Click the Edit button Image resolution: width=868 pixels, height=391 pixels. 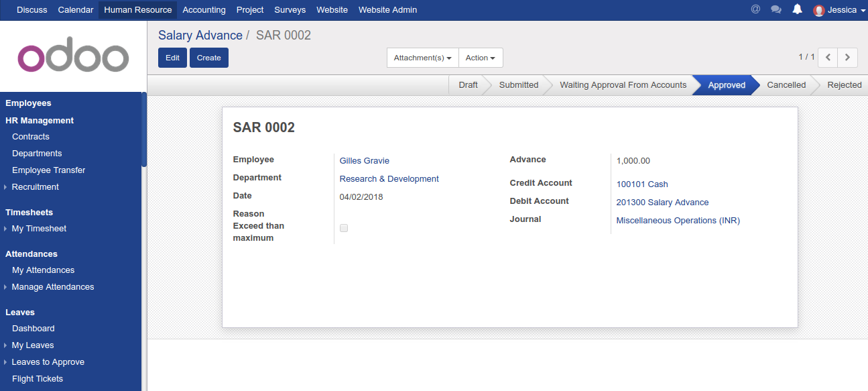coord(172,58)
